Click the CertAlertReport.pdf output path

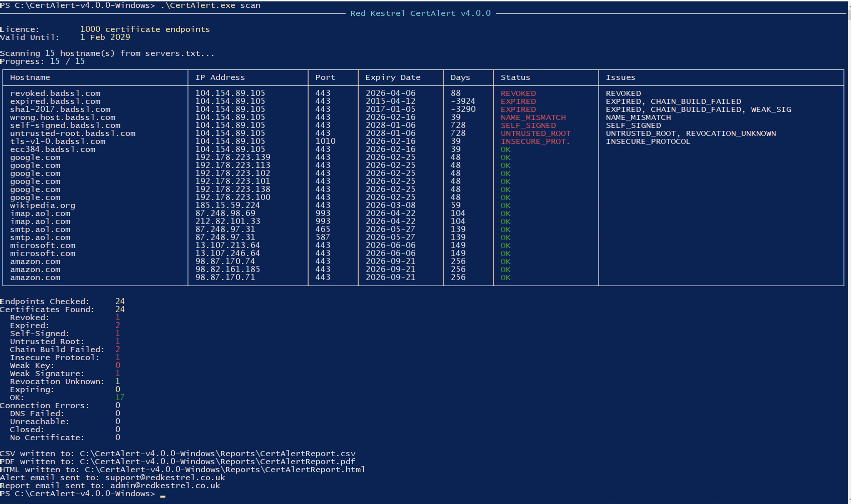(217, 461)
